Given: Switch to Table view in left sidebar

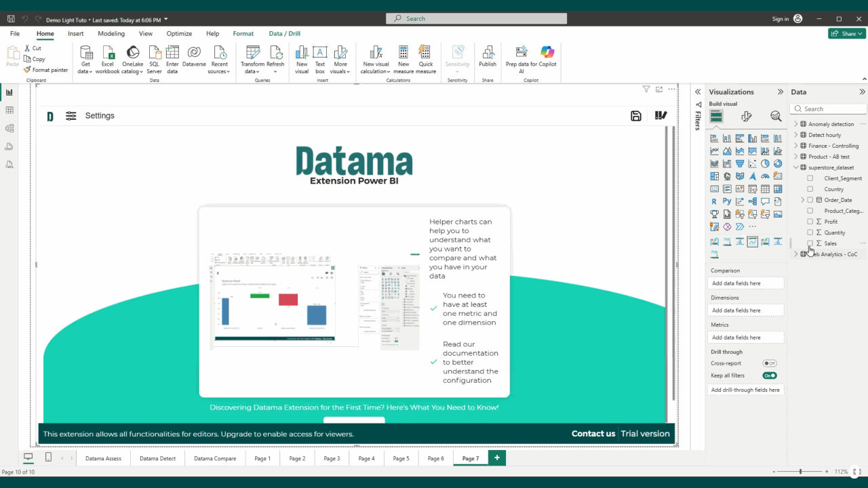Looking at the screenshot, I should pyautogui.click(x=9, y=110).
